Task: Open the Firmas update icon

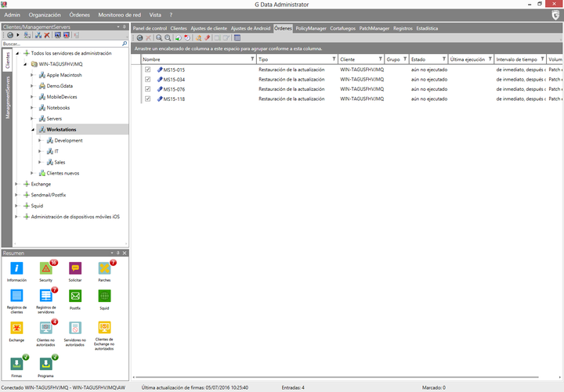Action: click(x=16, y=364)
